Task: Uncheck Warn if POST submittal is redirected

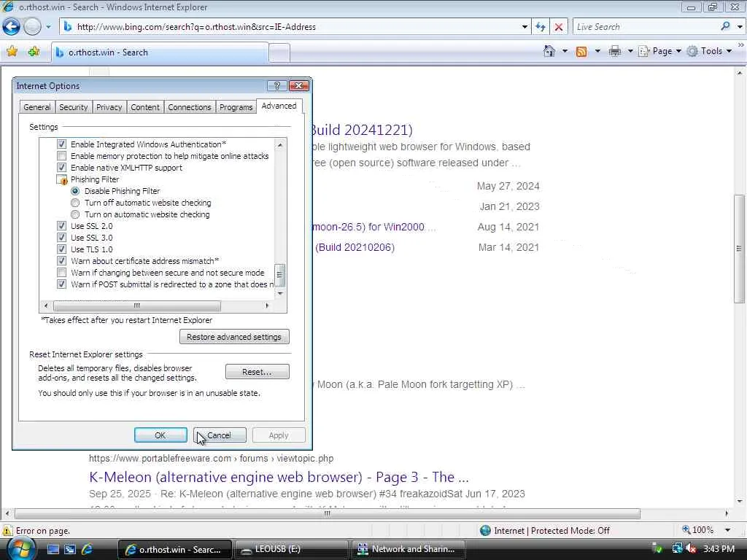Action: [x=61, y=284]
